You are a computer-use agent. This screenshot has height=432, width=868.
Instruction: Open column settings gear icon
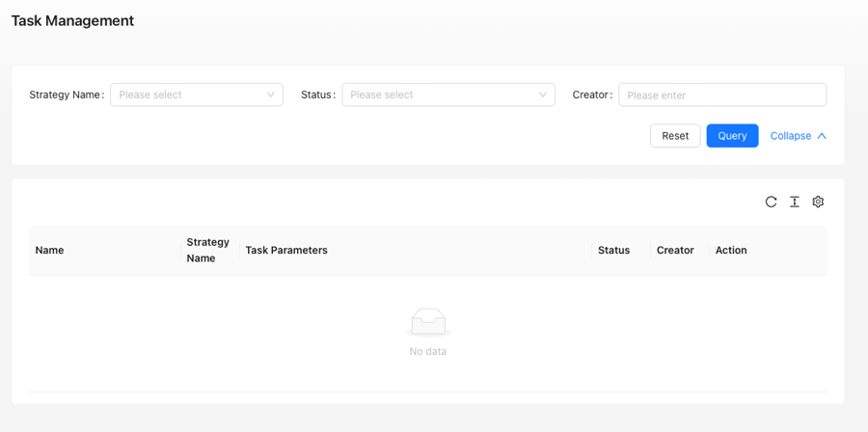click(x=818, y=202)
